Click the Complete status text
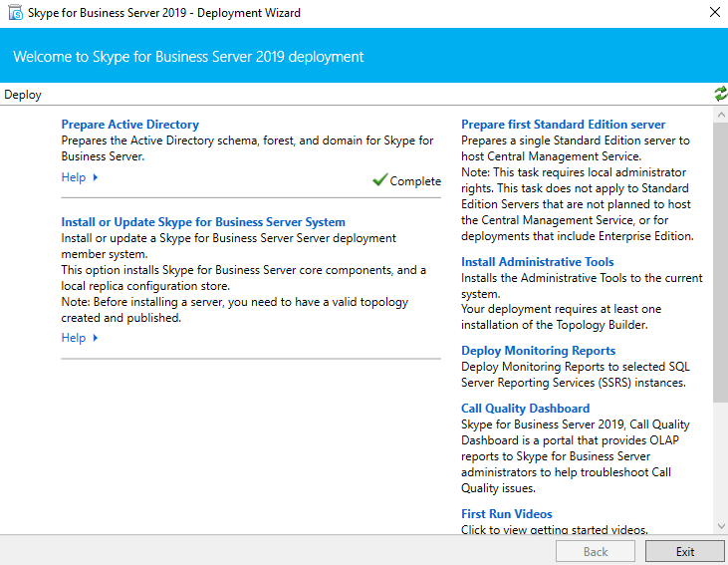 point(415,181)
